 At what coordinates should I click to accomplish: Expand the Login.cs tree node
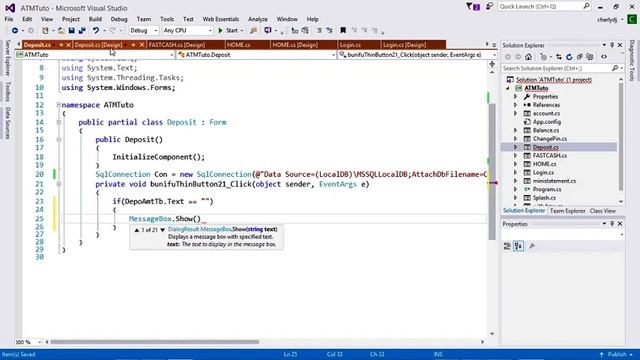click(516, 173)
